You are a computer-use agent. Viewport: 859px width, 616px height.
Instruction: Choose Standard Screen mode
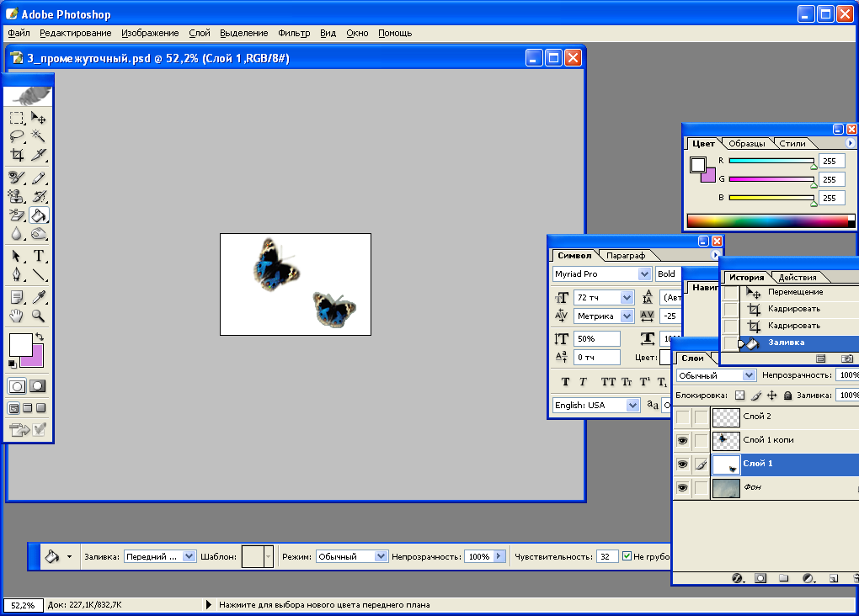coord(13,408)
